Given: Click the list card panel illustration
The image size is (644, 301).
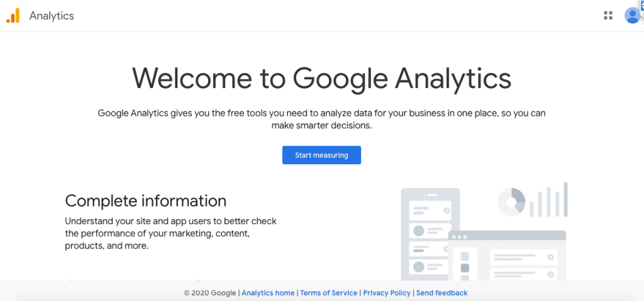Looking at the screenshot, I should click(x=430, y=230).
